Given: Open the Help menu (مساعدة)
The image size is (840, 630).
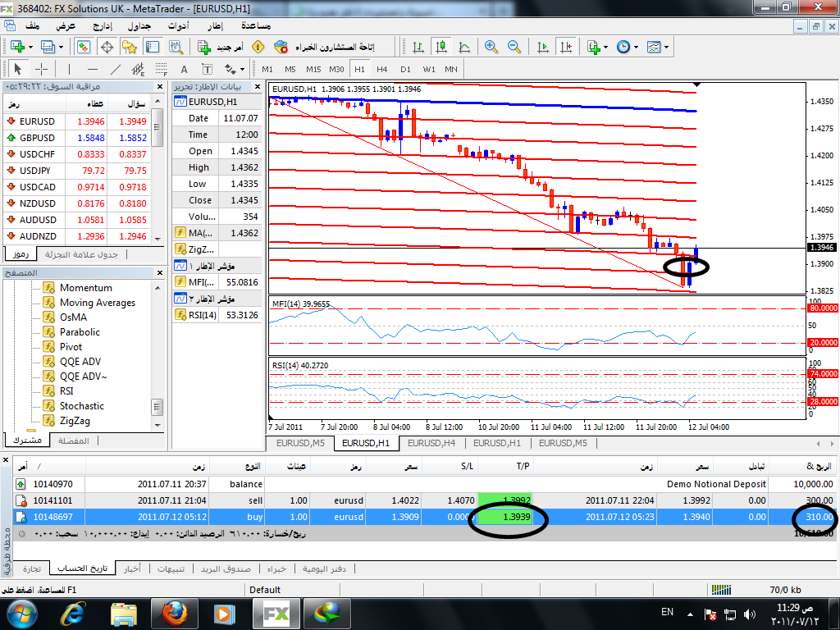Looking at the screenshot, I should click(x=256, y=25).
